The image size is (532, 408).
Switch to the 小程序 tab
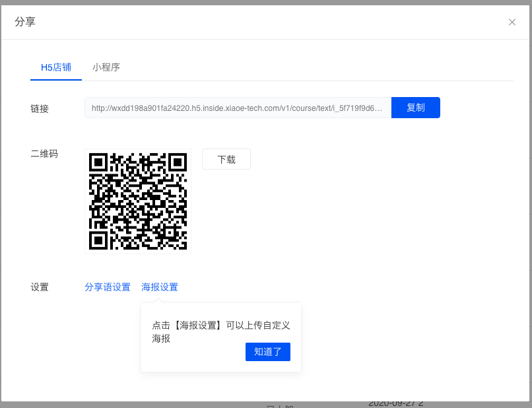106,67
